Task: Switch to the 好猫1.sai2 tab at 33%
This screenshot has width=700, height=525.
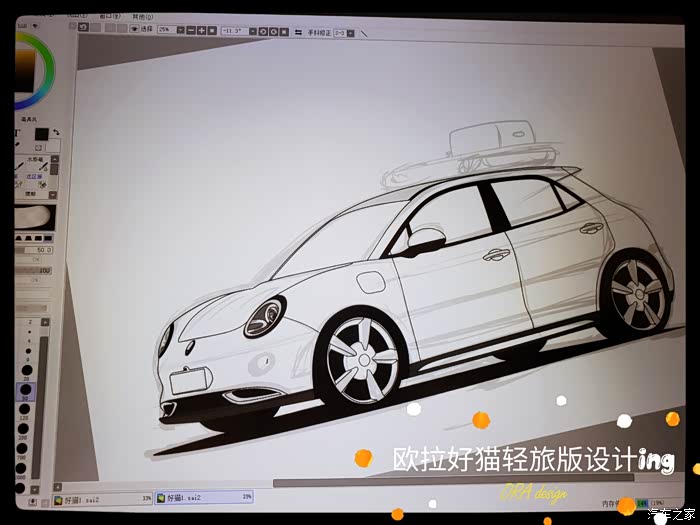Action: 102,500
